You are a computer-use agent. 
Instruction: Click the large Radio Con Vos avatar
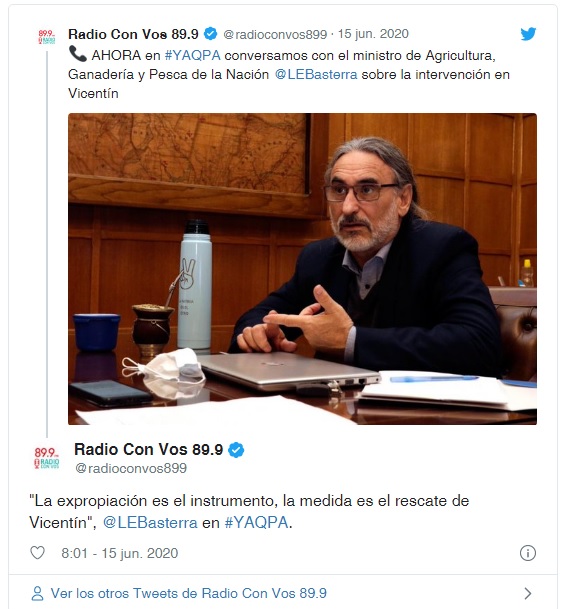(47, 458)
